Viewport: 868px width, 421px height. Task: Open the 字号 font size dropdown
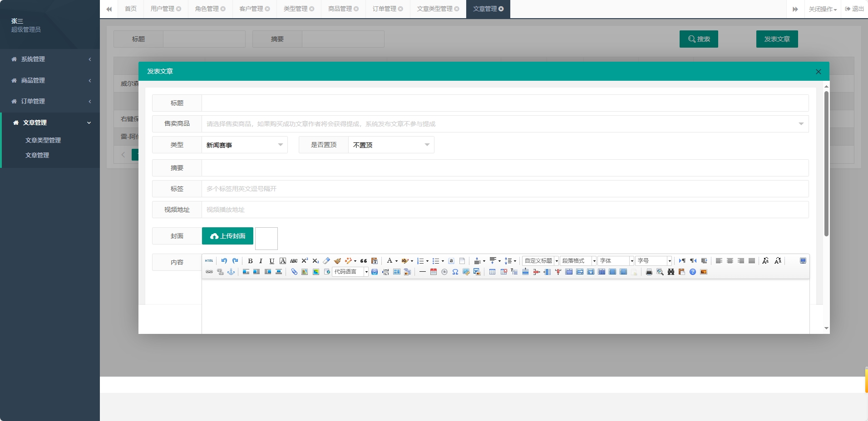654,261
